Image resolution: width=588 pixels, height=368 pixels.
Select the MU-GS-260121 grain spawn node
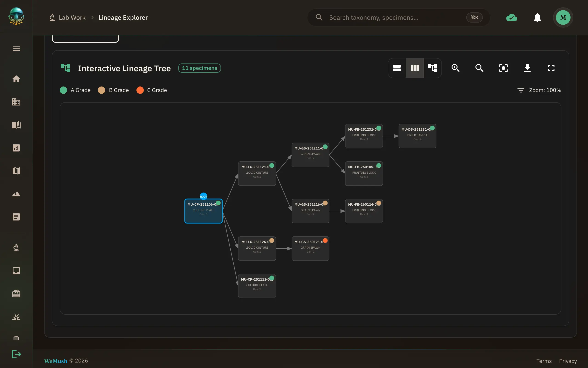coord(310,248)
